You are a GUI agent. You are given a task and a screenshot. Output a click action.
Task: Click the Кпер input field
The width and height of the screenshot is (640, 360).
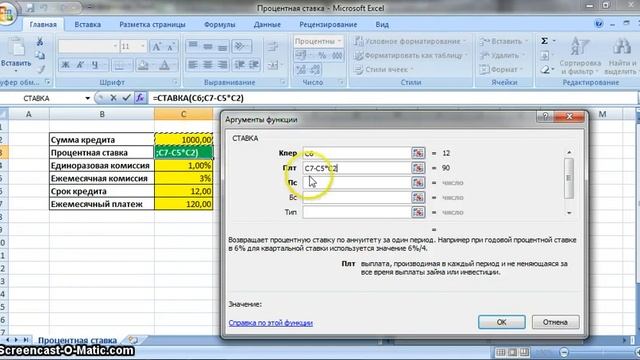357,153
